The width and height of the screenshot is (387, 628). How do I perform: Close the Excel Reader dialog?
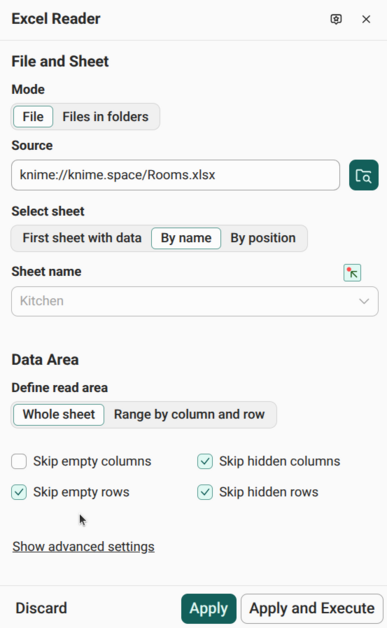[366, 19]
